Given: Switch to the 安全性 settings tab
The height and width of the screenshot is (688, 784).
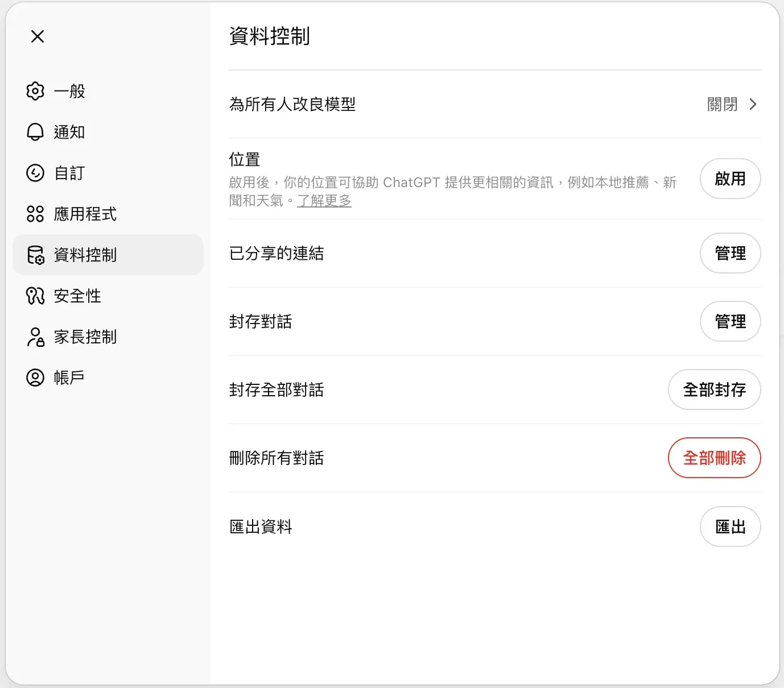Looking at the screenshot, I should 77,296.
